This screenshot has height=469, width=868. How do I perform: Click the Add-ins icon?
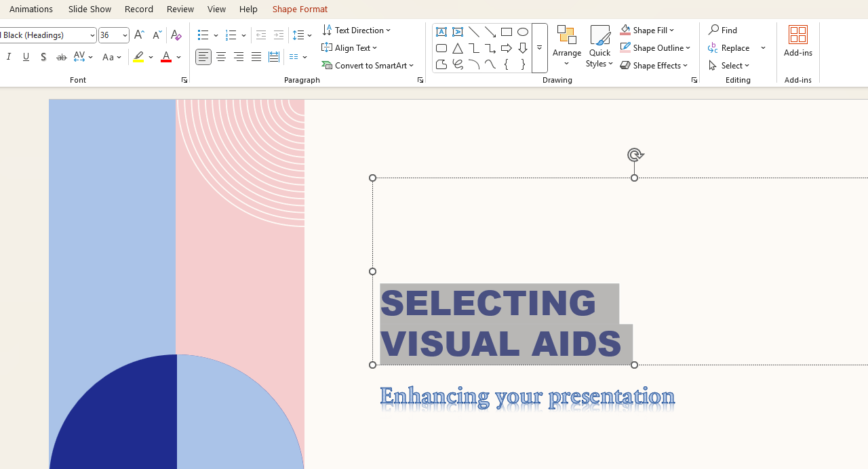click(x=797, y=42)
